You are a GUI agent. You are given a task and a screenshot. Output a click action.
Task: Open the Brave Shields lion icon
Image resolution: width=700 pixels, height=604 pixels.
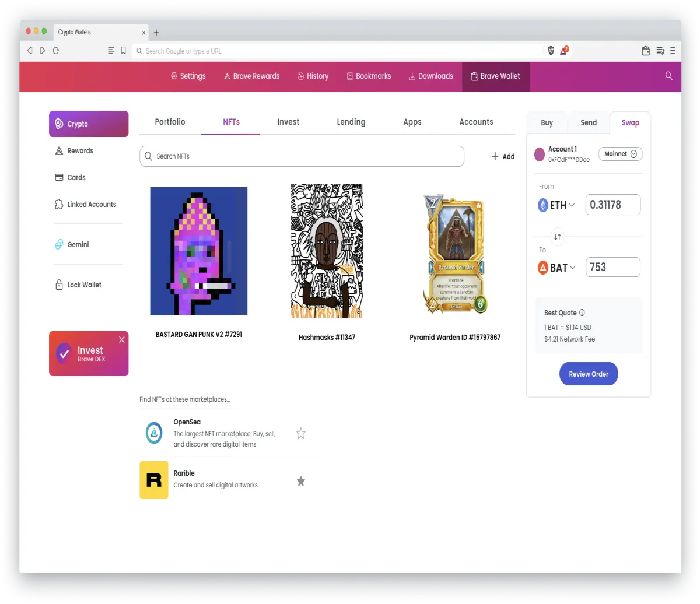(x=551, y=51)
